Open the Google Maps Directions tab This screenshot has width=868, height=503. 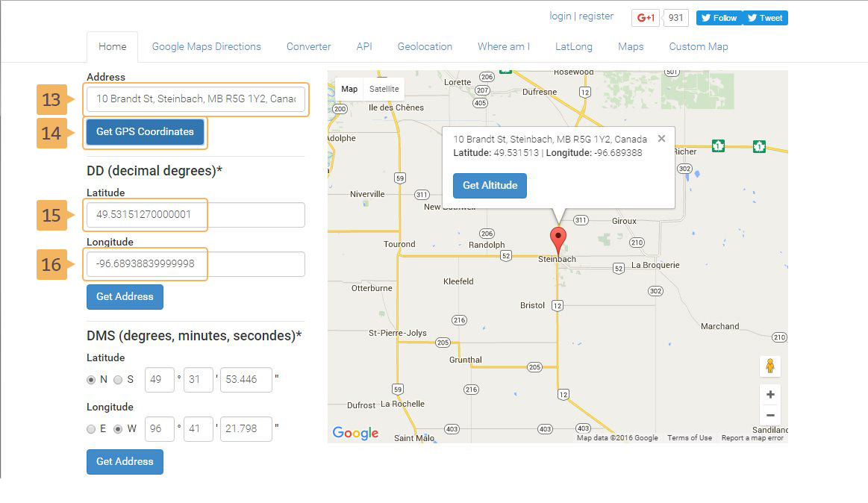coord(206,46)
